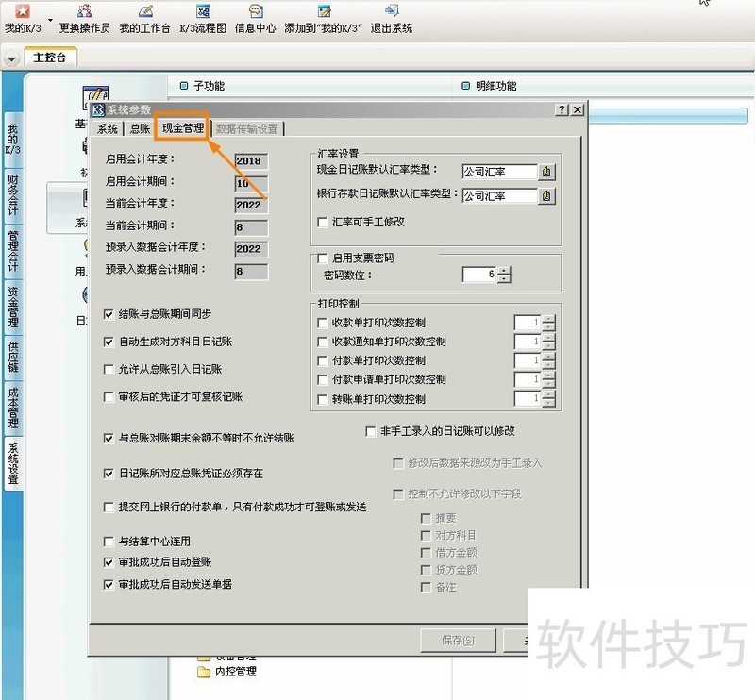Open 成本管理 sidebar tab
This screenshot has width=755, height=700.
(x=13, y=408)
